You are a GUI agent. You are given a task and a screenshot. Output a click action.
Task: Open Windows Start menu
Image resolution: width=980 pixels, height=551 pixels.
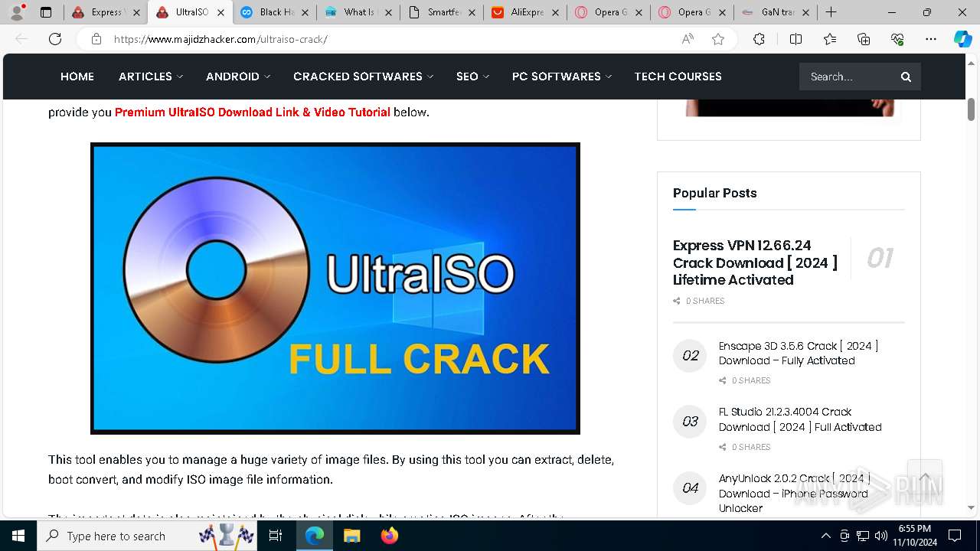[18, 536]
